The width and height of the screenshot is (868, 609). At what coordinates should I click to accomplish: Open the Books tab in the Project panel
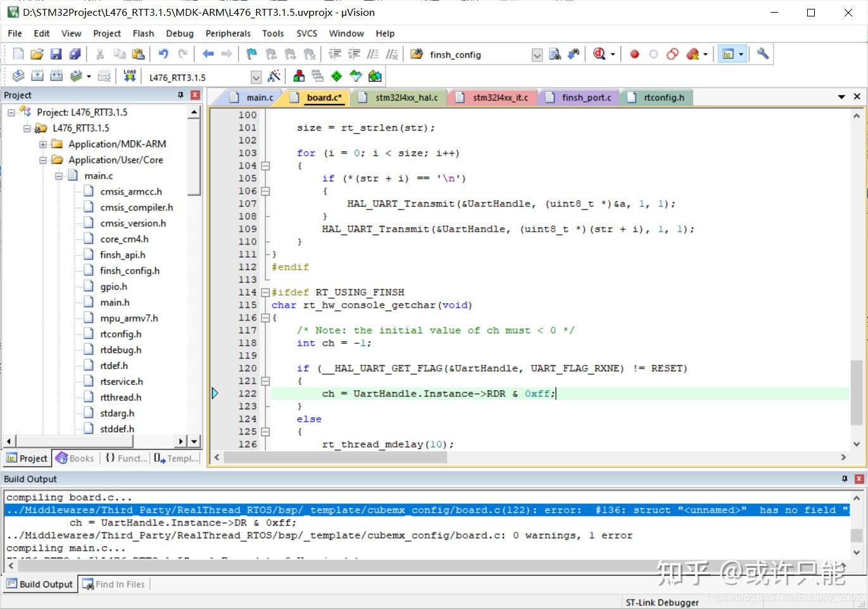click(x=75, y=458)
